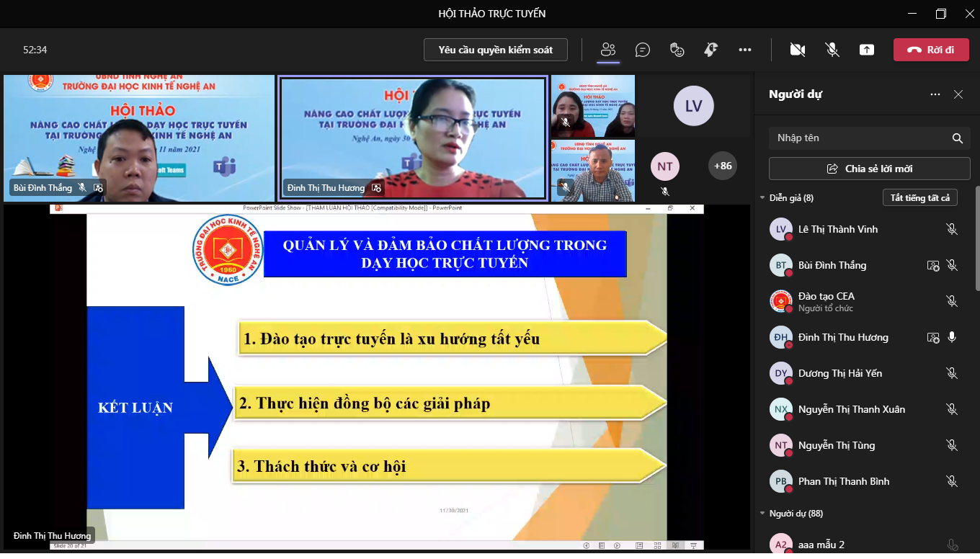Open more options ellipsis in Người dự panel header

click(x=935, y=94)
